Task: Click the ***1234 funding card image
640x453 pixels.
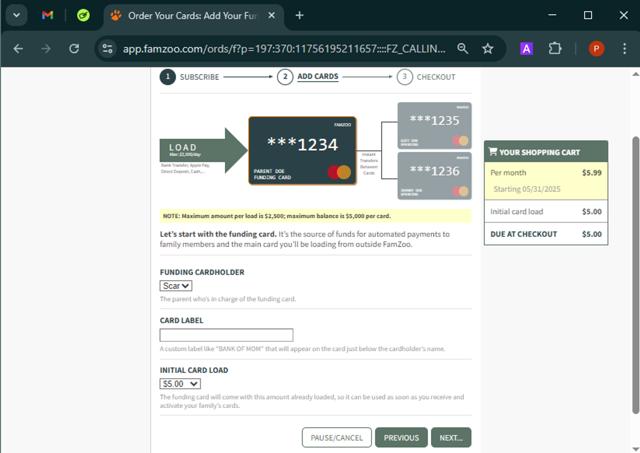Action: click(302, 151)
